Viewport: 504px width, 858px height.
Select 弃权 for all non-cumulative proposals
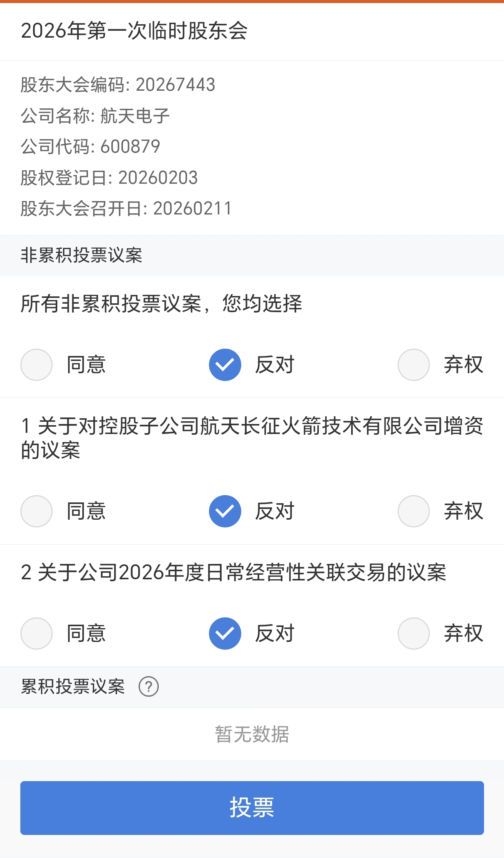pyautogui.click(x=414, y=365)
